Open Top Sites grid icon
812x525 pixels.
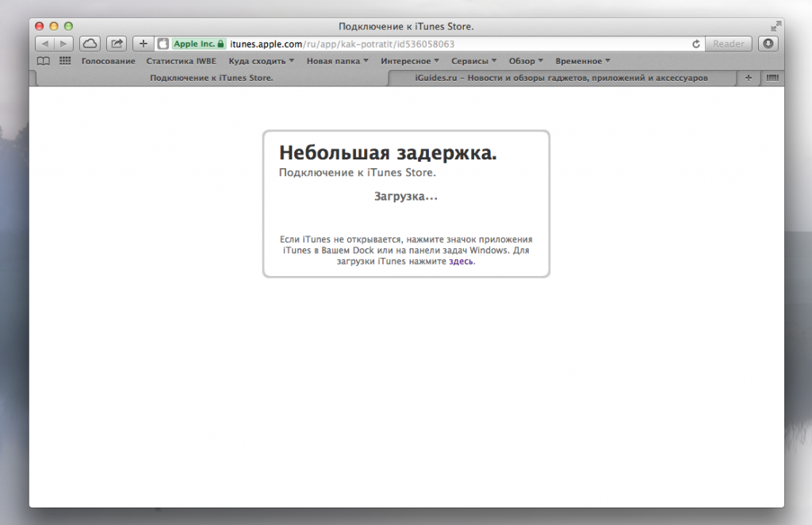(65, 61)
